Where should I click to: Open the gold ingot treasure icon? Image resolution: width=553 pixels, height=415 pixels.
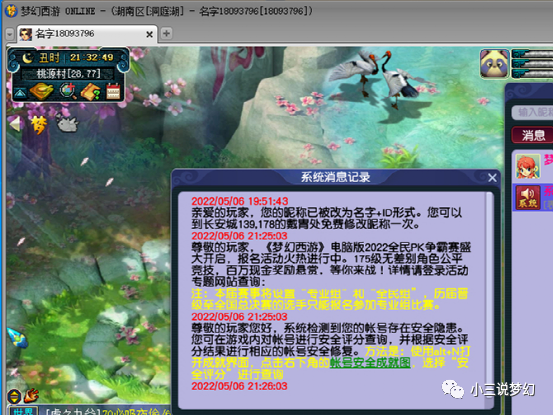point(42,91)
